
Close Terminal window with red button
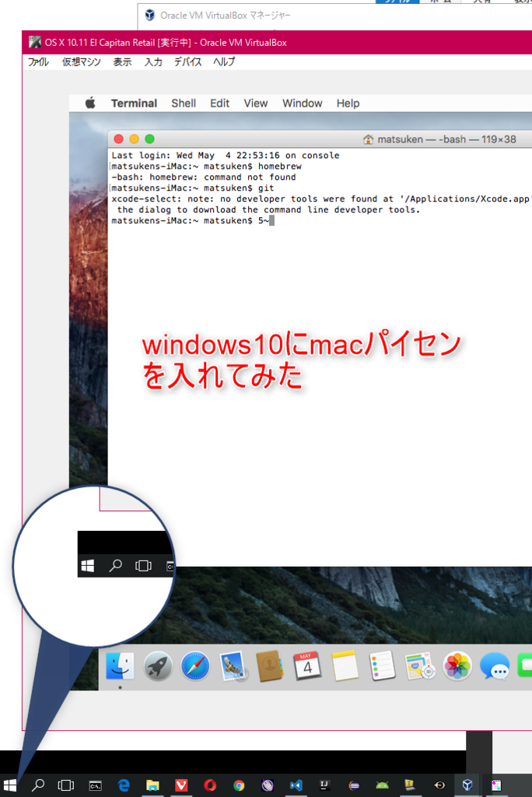pos(119,139)
